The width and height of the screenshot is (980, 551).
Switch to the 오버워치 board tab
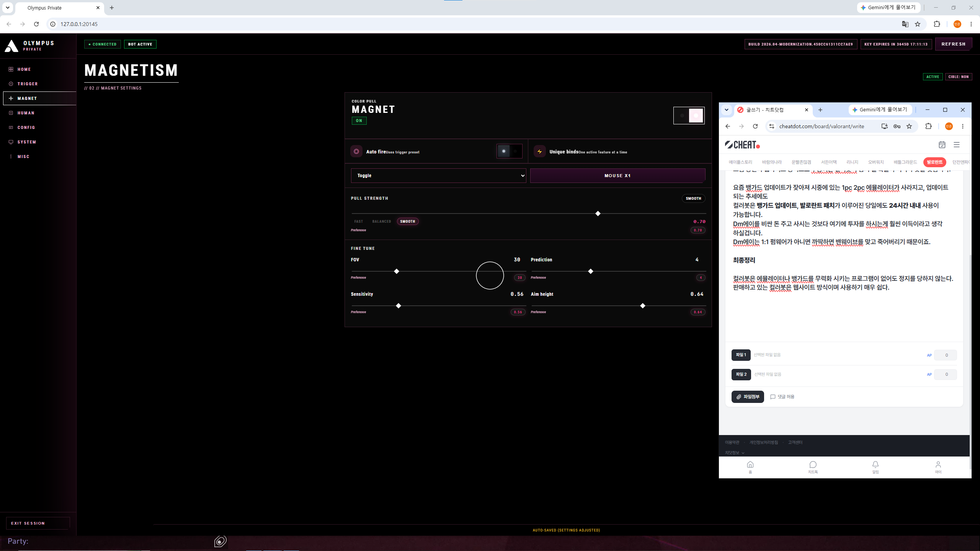click(x=876, y=162)
